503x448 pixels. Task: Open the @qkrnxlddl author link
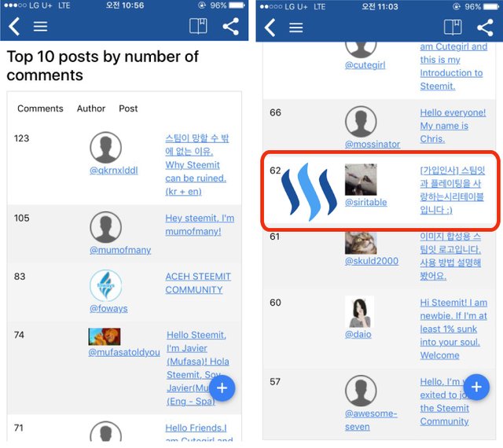pyautogui.click(x=114, y=171)
